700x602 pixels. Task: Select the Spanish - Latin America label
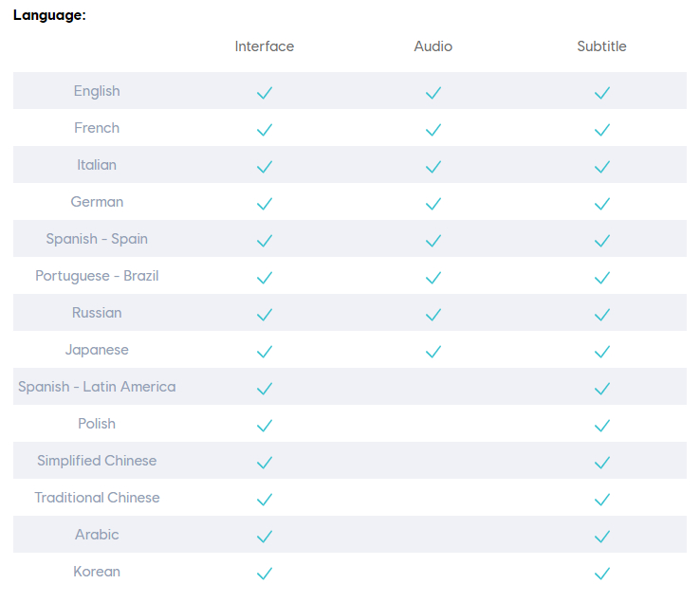point(97,387)
